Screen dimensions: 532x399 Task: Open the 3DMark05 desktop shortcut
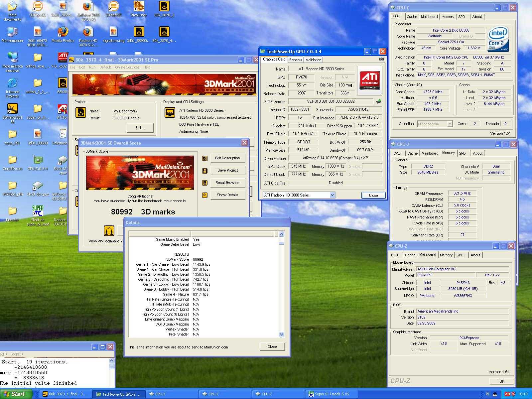coord(113,9)
